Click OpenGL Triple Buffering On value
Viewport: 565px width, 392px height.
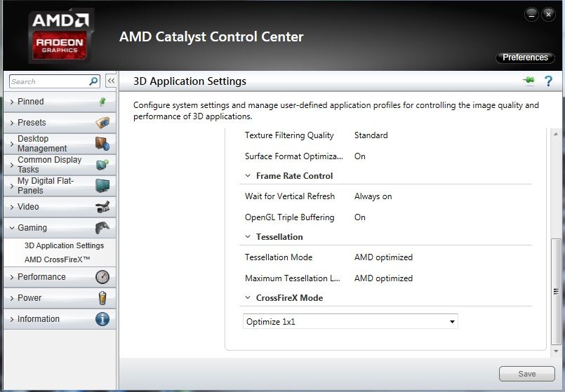[x=359, y=217]
